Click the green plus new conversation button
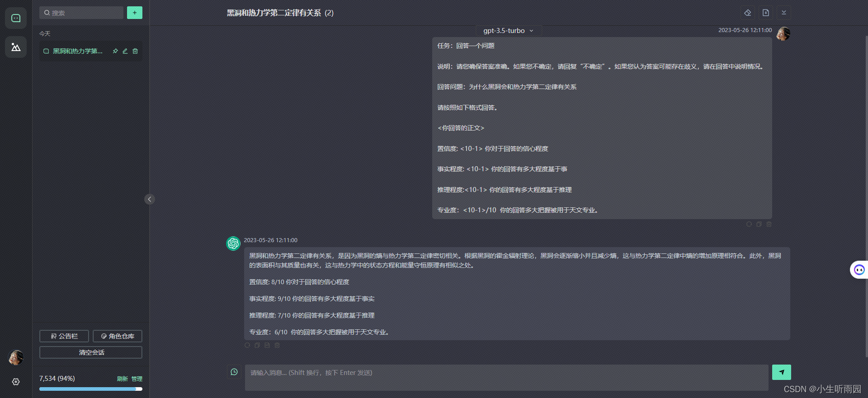 click(x=135, y=13)
